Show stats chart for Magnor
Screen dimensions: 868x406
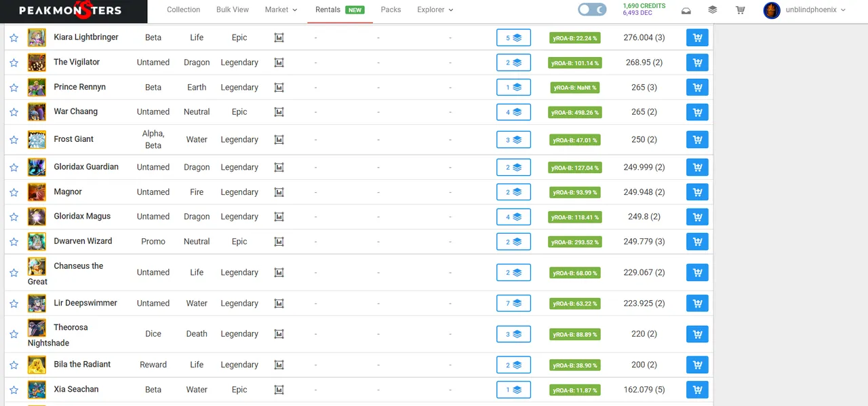[279, 192]
